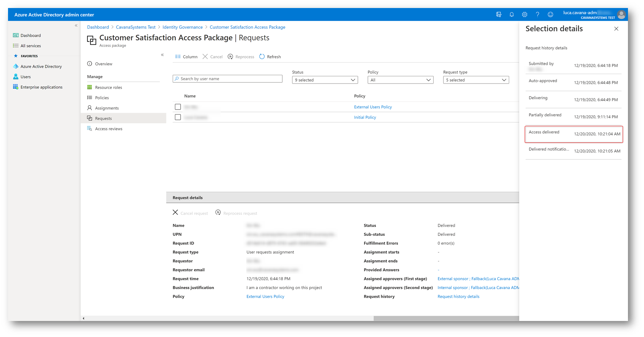Click the Customer Satisfaction Access Package breadcrumb
The width and height of the screenshot is (644, 337).
pyautogui.click(x=248, y=27)
